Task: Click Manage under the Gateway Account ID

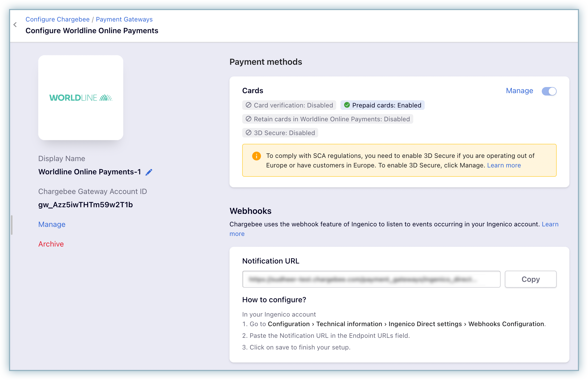Action: click(x=52, y=224)
